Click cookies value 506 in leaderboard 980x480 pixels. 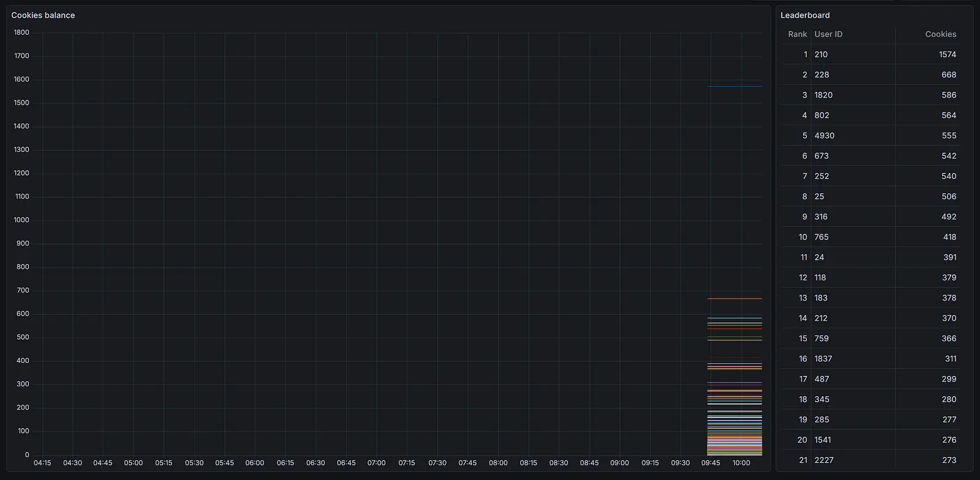click(949, 197)
